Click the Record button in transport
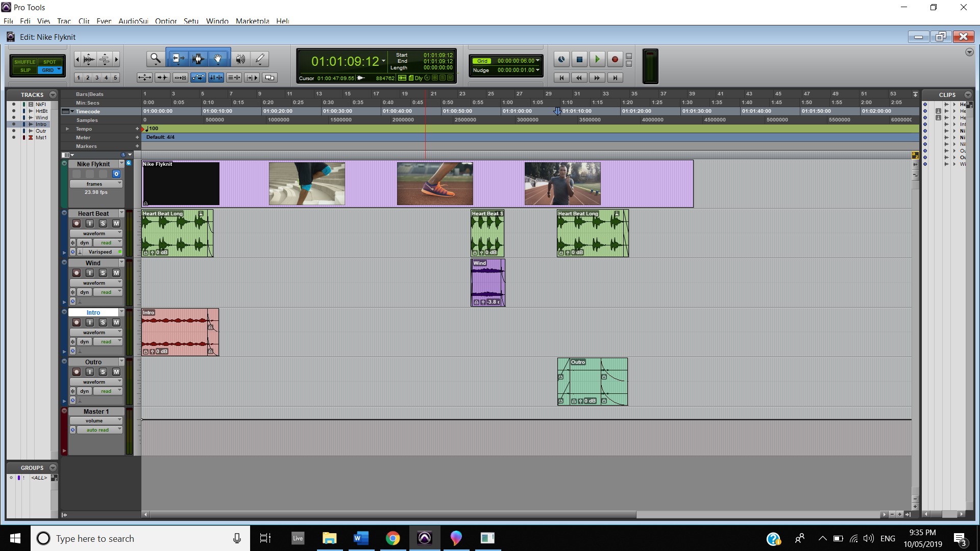The width and height of the screenshot is (980, 551). [x=615, y=60]
